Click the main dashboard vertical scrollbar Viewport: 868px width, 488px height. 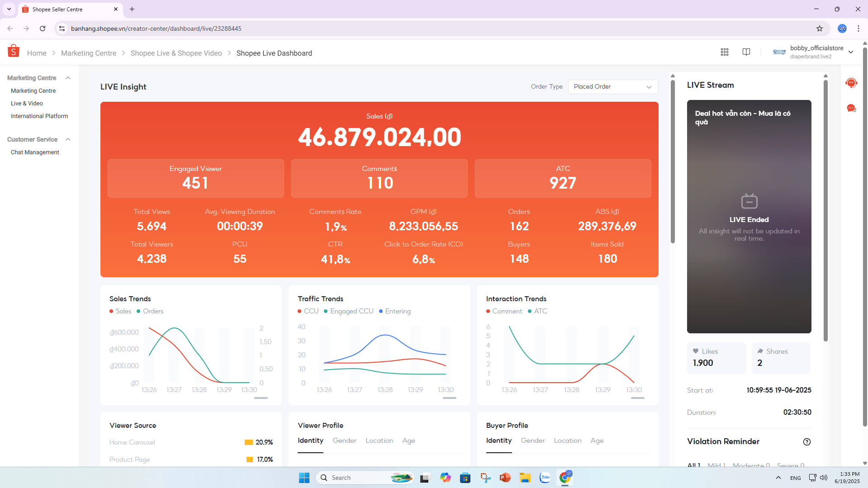pos(673,161)
